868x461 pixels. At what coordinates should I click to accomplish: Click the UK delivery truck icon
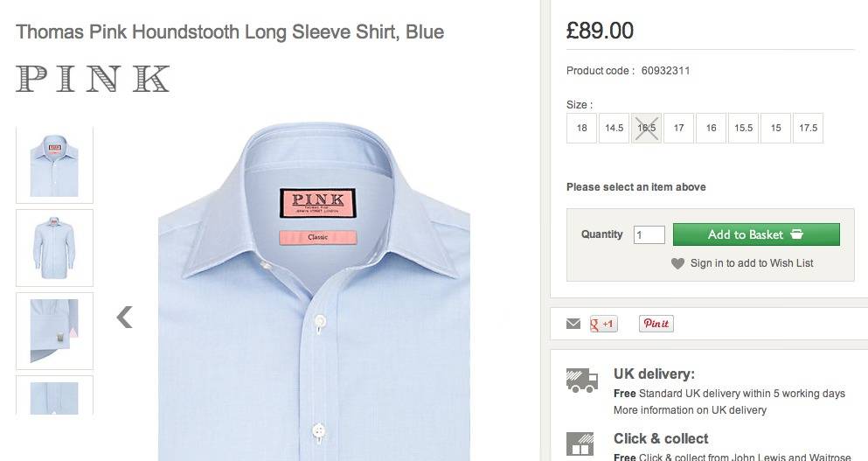coord(582,381)
